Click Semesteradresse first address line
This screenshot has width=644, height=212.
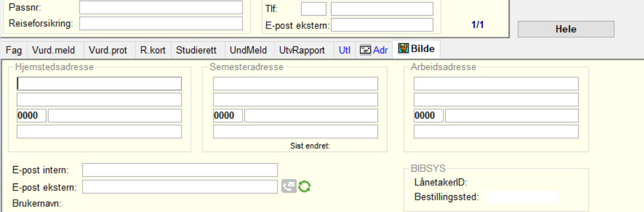[296, 83]
